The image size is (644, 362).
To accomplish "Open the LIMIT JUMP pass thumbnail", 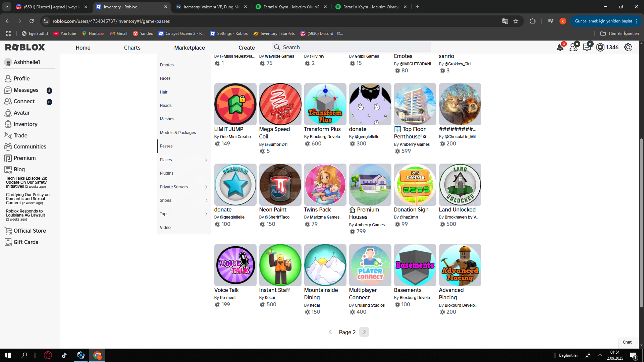I will point(235,104).
